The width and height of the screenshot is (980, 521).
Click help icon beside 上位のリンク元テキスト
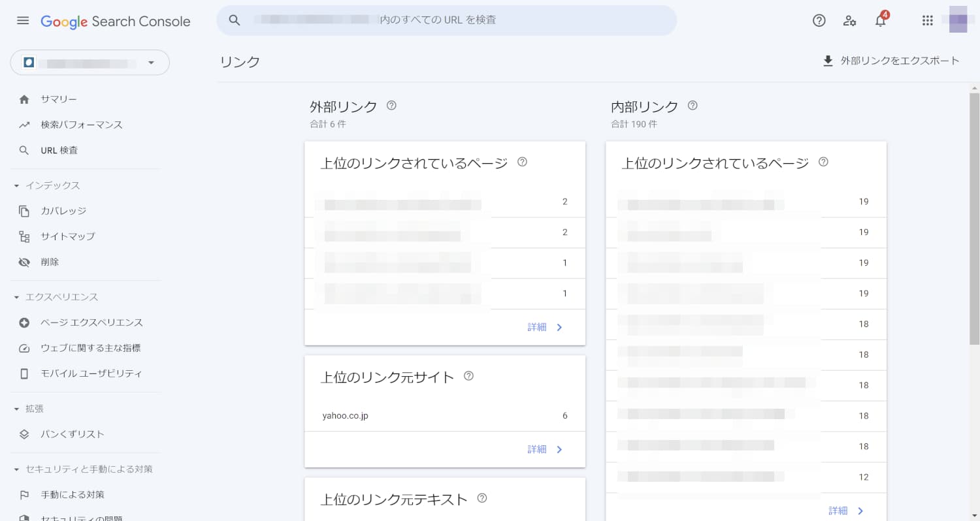click(482, 498)
